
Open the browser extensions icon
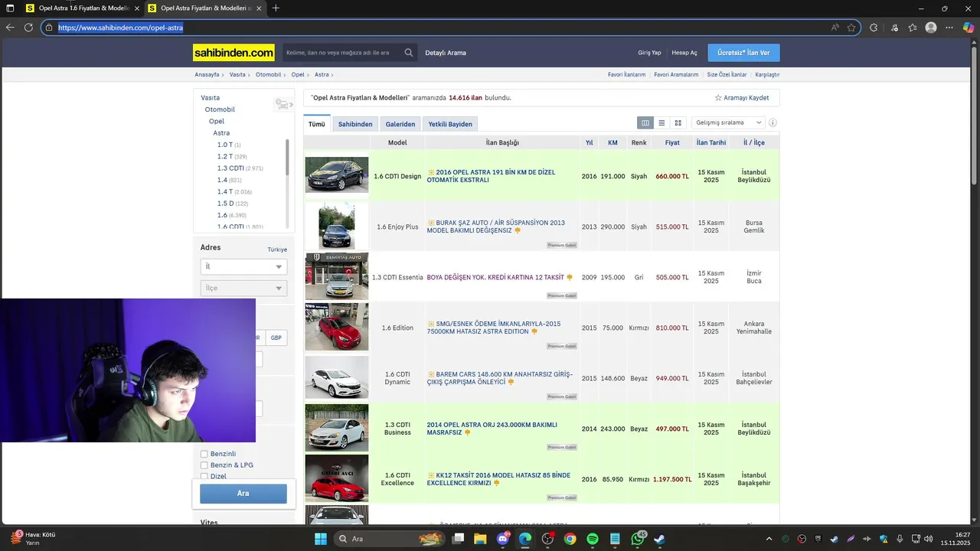(874, 28)
